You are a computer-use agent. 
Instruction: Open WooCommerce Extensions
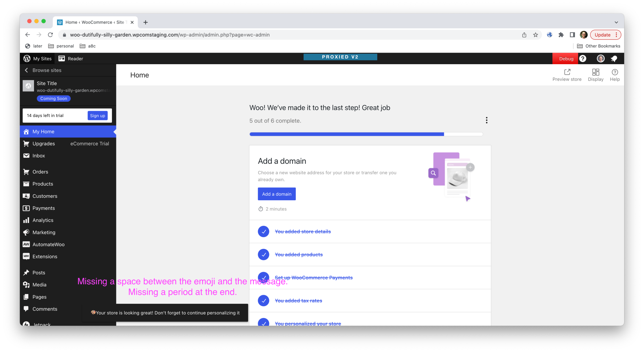click(x=26, y=256)
